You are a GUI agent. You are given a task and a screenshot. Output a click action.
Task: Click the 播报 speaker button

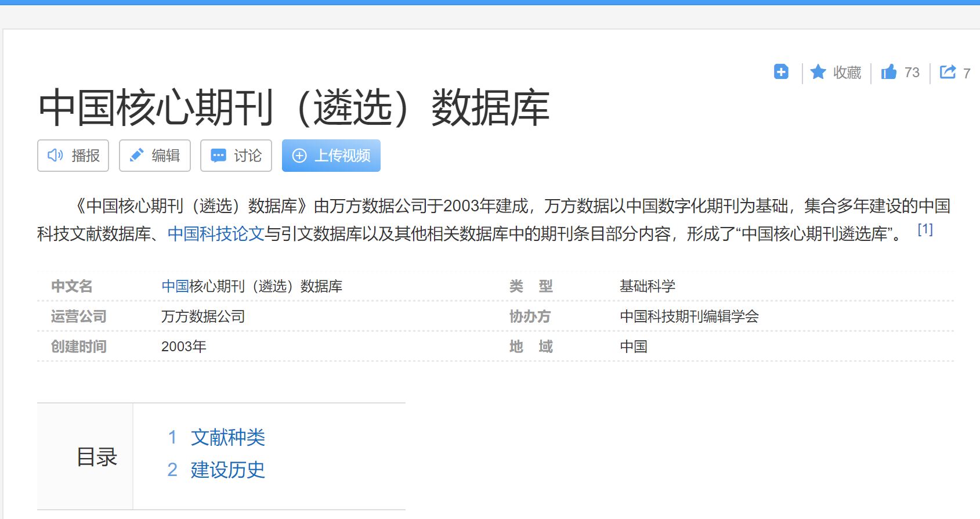(73, 156)
